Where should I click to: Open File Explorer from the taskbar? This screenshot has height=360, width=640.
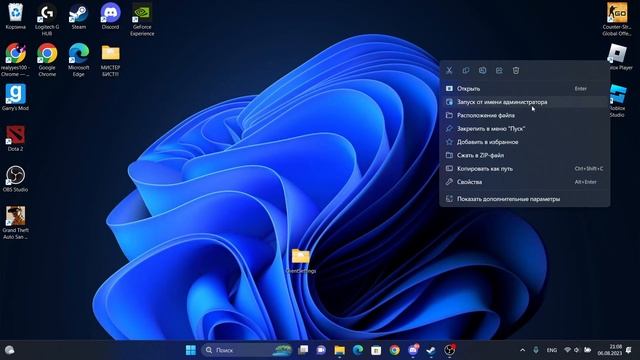pyautogui.click(x=340, y=350)
